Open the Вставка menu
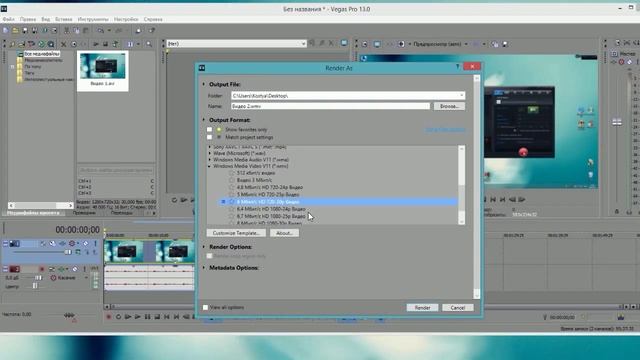This screenshot has height=360, width=640. click(x=64, y=19)
